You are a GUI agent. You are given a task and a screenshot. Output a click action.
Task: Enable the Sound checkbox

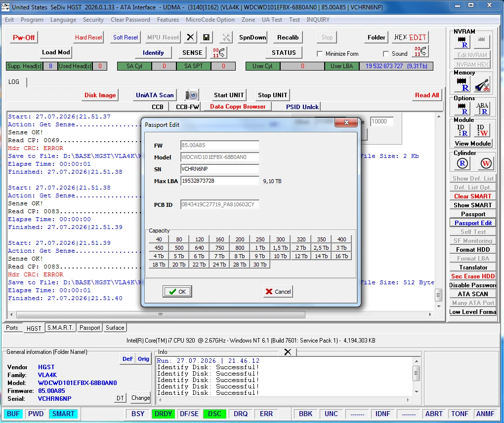pyautogui.click(x=386, y=54)
